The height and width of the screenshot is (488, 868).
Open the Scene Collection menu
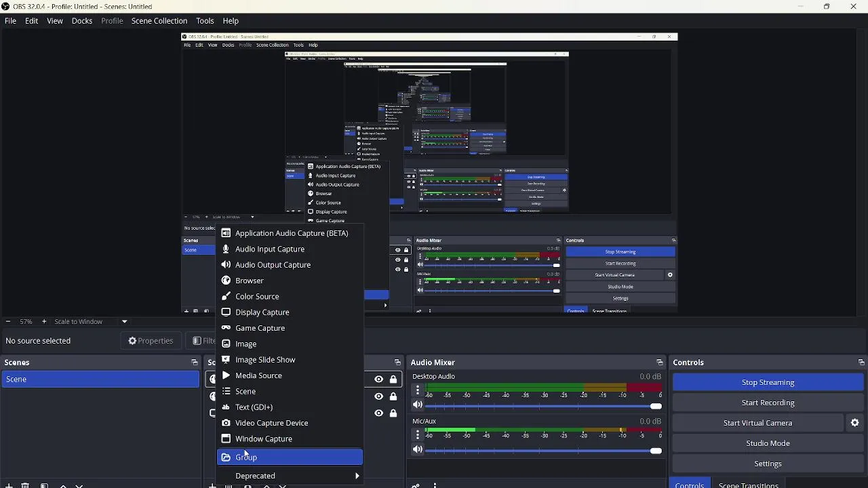coord(159,21)
